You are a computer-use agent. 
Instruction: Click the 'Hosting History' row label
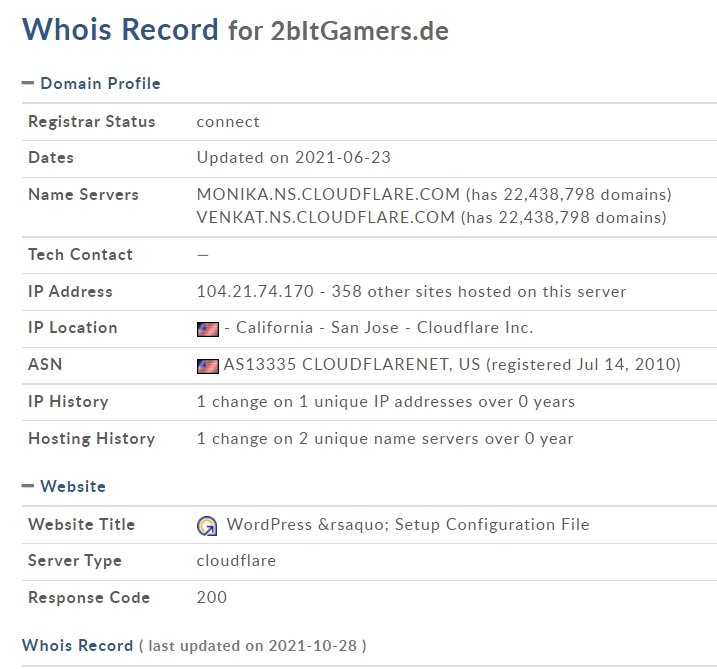click(91, 439)
